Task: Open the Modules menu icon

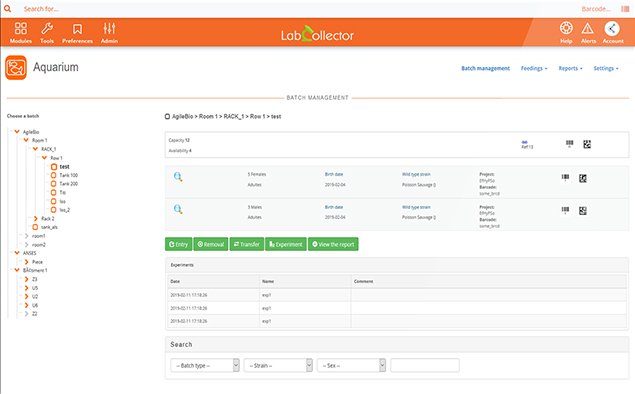Action: [x=21, y=28]
